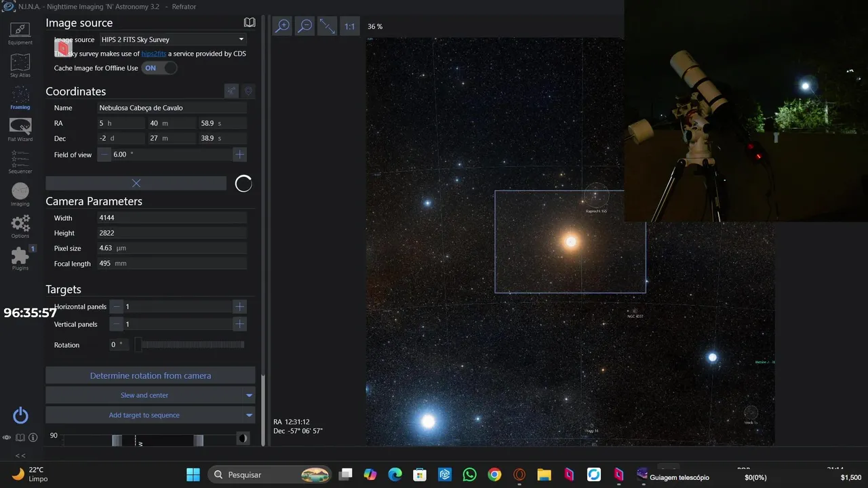Click the Field of view slider bar
Viewport: 868px width, 488px height.
pyautogui.click(x=172, y=155)
